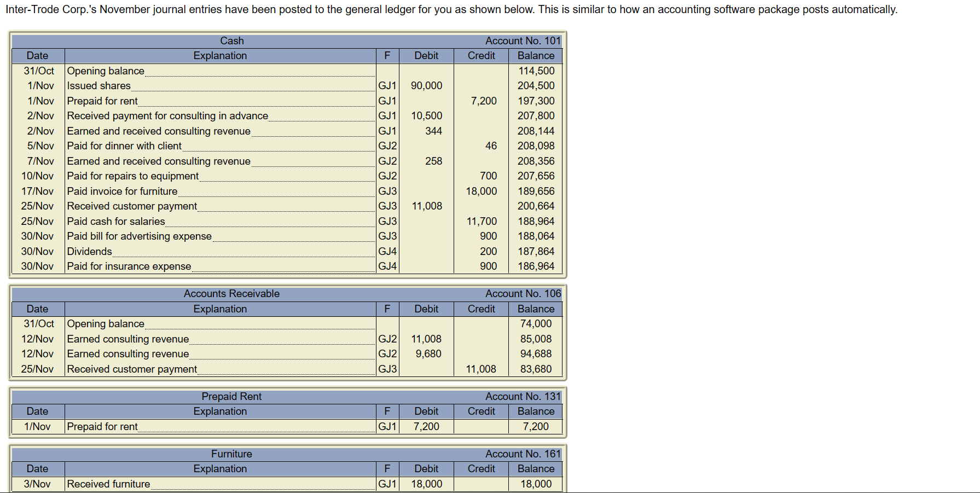
Task: Click the 700 credit amount
Action: click(488, 176)
